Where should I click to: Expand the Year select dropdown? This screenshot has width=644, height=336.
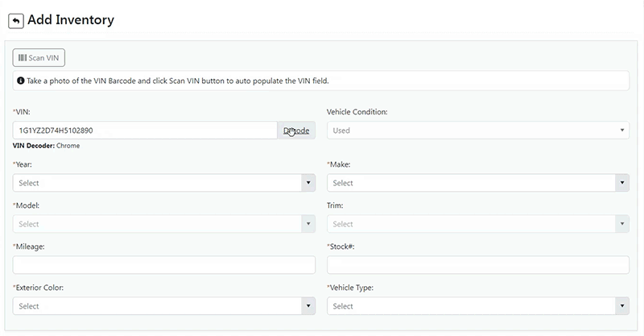click(163, 183)
